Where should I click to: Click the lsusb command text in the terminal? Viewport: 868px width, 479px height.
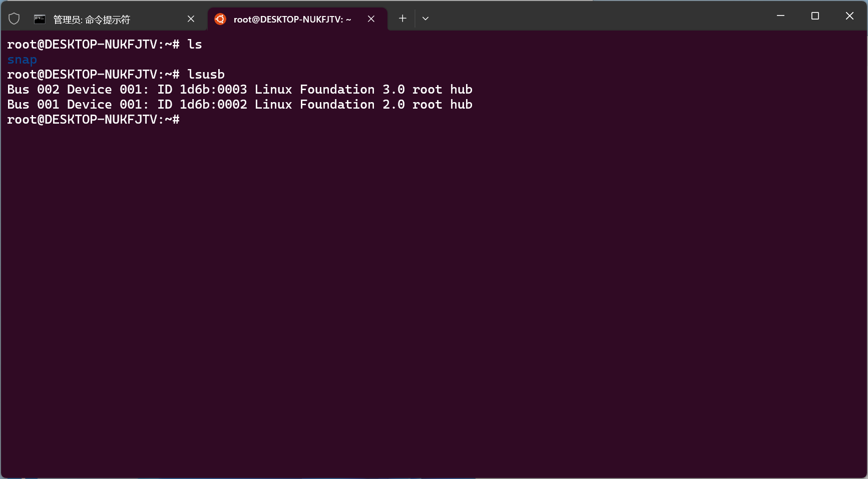coord(206,74)
